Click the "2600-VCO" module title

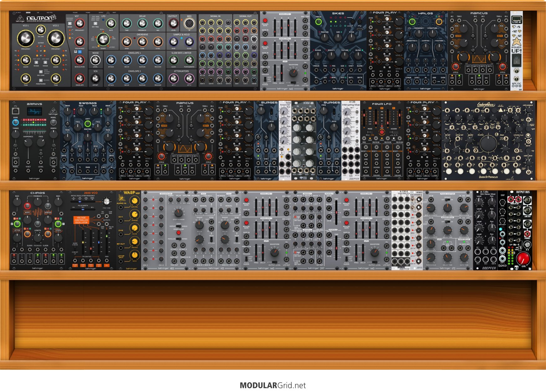pos(91,193)
